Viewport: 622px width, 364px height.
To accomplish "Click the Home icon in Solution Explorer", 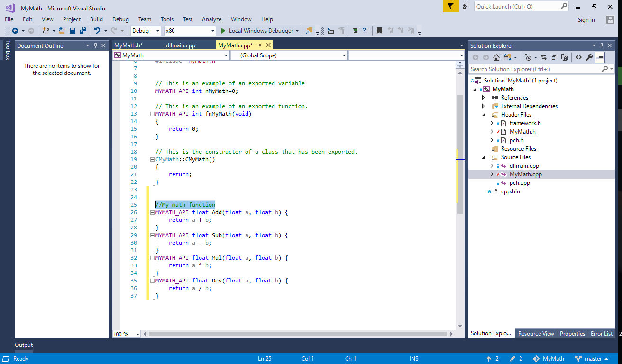I will coord(496,57).
